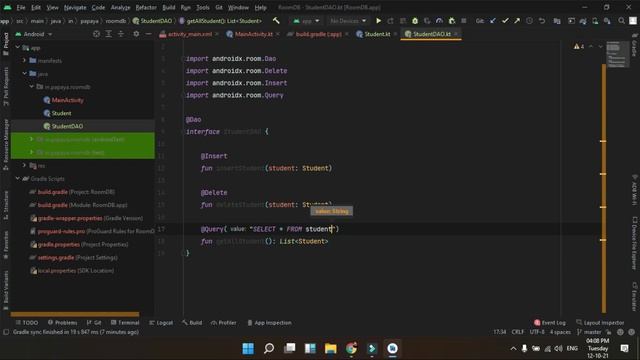The height and width of the screenshot is (360, 640).
Task: Open the profiler gauge icon in the toolbar
Action: pyautogui.click(x=439, y=20)
